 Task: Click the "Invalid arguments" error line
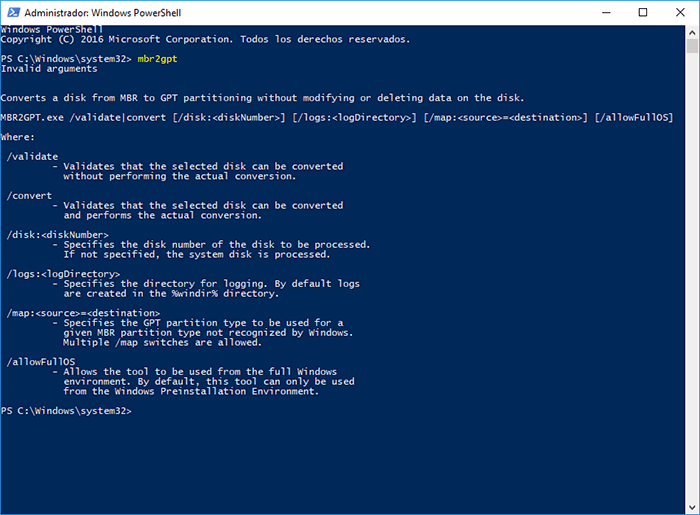[x=49, y=69]
